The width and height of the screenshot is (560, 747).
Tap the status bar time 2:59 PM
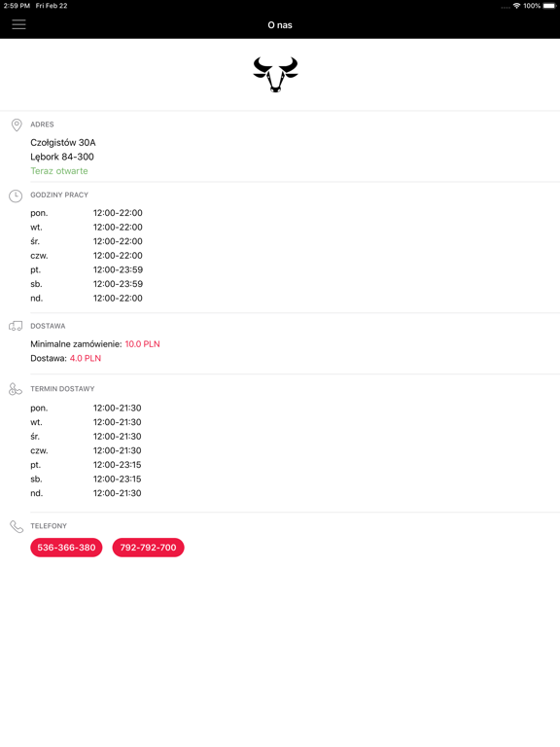[x=17, y=6]
